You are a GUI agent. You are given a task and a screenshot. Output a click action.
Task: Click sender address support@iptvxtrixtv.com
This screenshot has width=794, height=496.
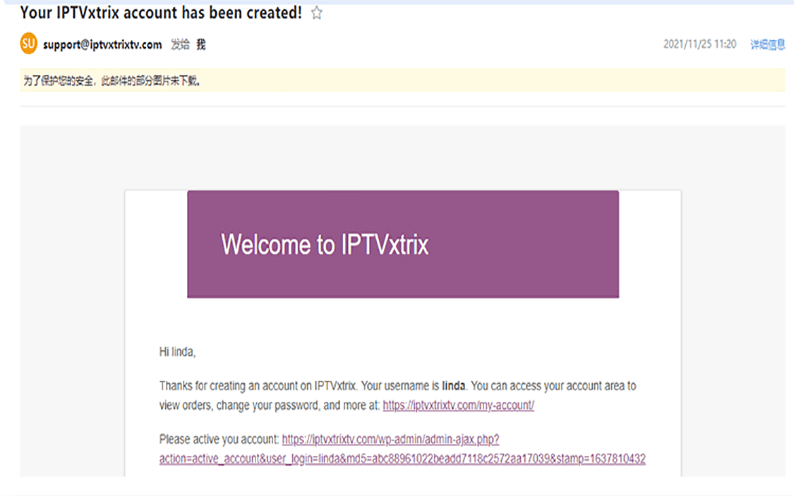[102, 45]
